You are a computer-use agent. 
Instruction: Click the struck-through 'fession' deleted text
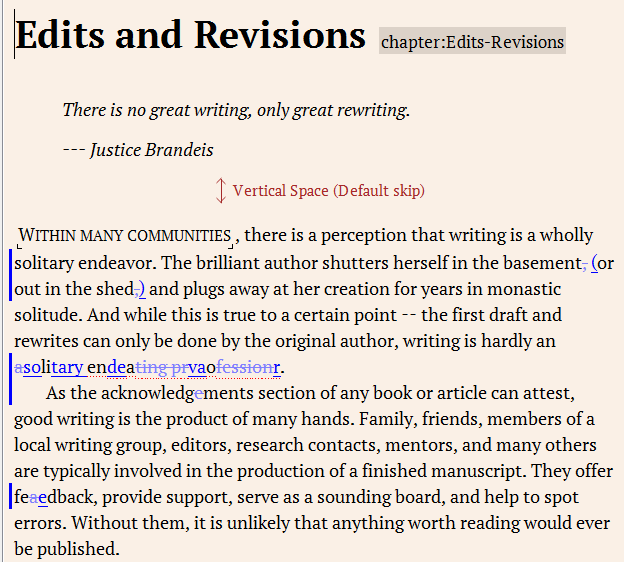point(244,367)
